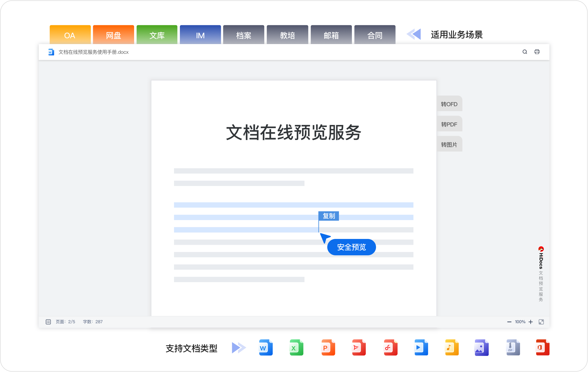The height and width of the screenshot is (372, 588).
Task: Click the Word docx file icon in the title bar
Action: pyautogui.click(x=51, y=52)
